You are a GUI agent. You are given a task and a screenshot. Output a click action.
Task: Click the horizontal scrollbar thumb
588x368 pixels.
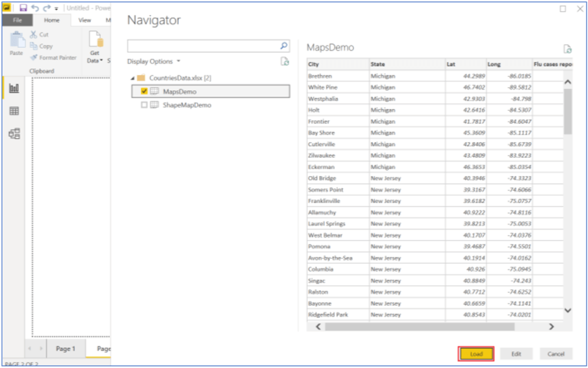point(420,326)
